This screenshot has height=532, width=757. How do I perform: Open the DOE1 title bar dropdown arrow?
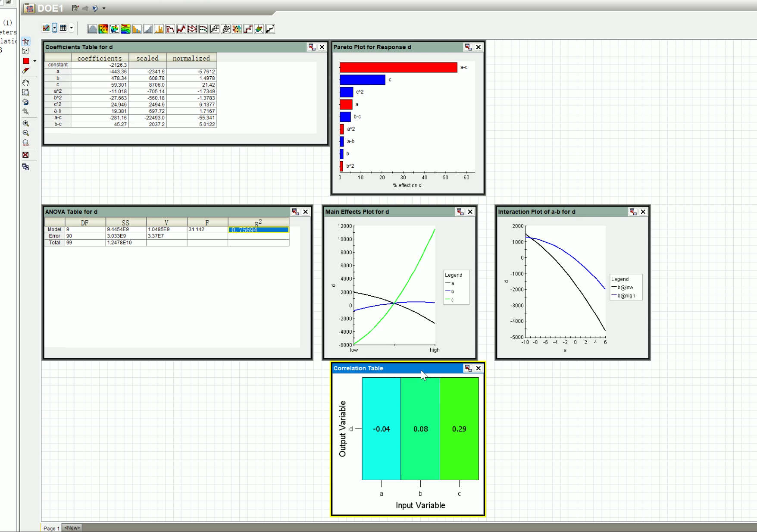click(104, 8)
